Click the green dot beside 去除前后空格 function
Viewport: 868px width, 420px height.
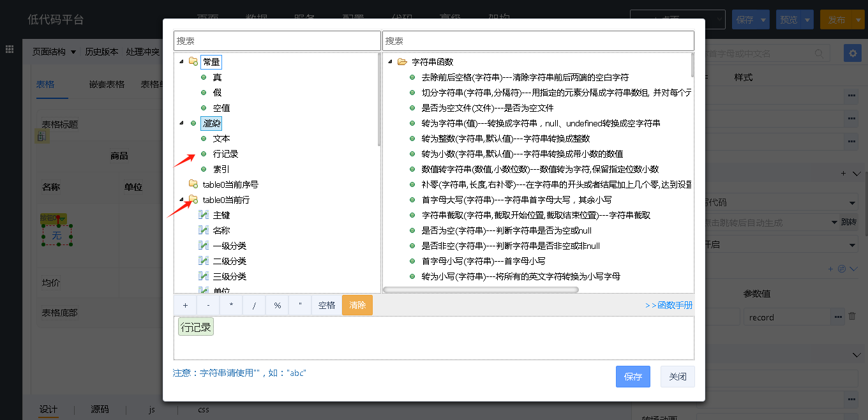point(412,77)
